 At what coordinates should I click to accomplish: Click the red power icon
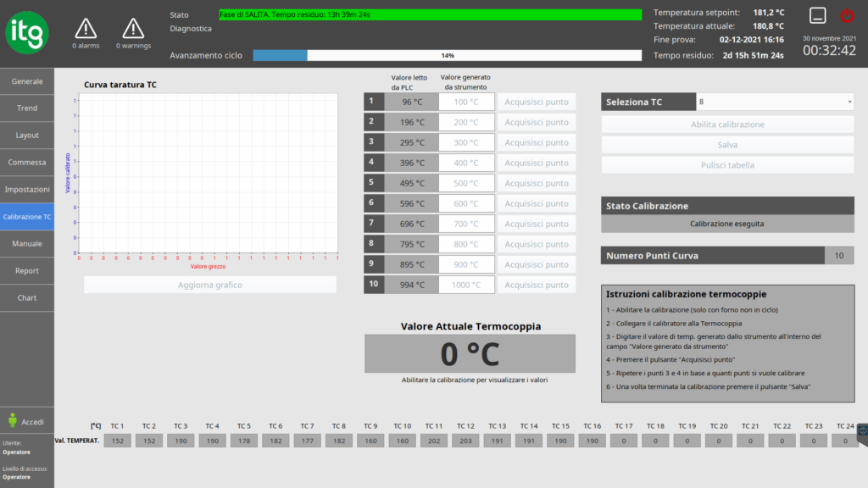(x=847, y=15)
